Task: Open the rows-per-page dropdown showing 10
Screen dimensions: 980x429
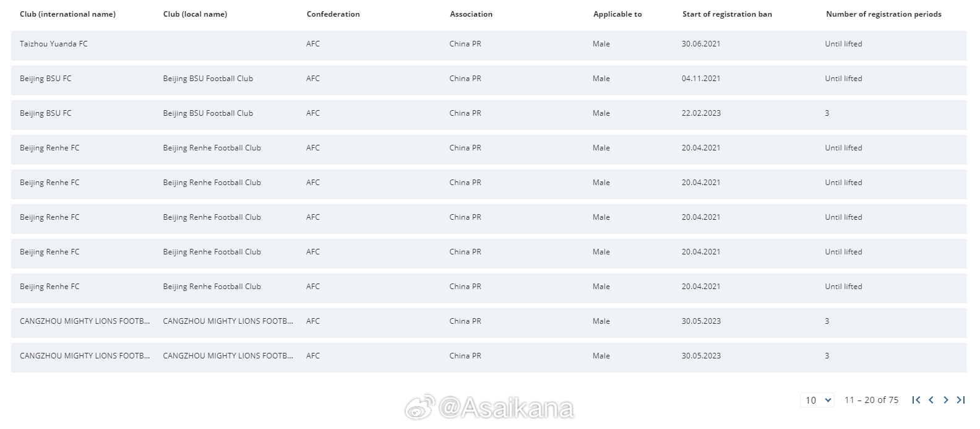Action: point(817,400)
